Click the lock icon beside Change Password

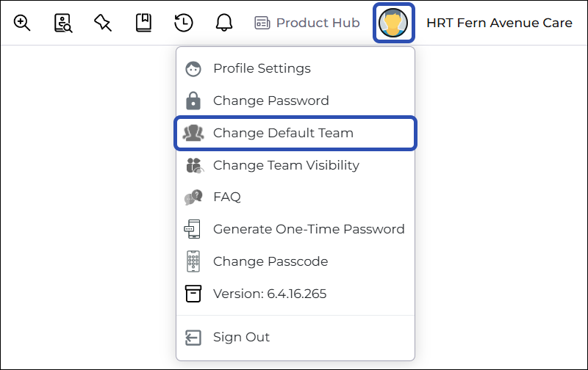tap(193, 101)
